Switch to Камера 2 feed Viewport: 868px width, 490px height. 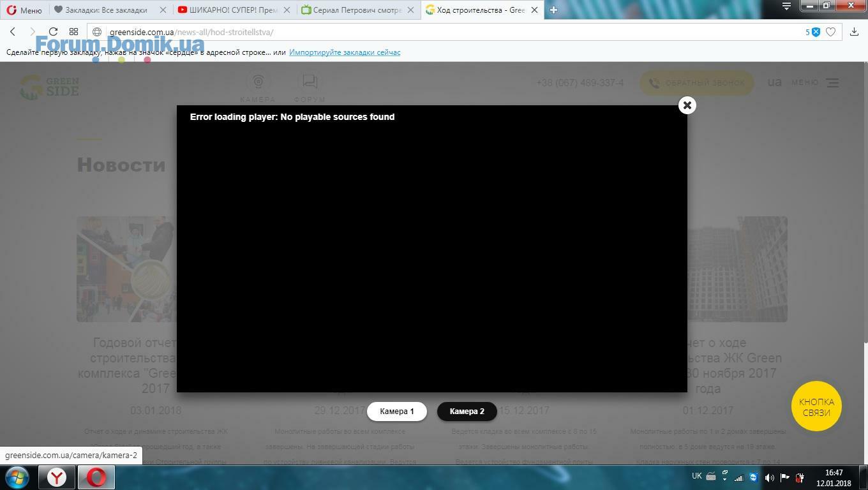[x=467, y=412]
